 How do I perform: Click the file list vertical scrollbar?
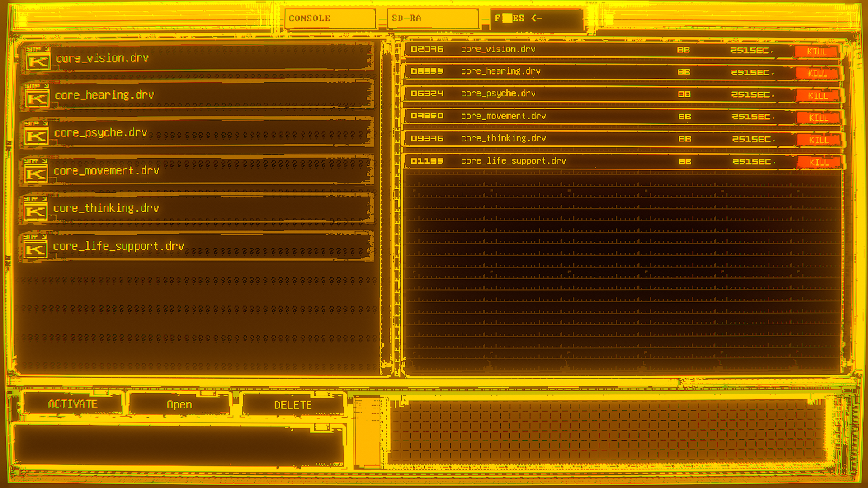pyautogui.click(x=387, y=207)
